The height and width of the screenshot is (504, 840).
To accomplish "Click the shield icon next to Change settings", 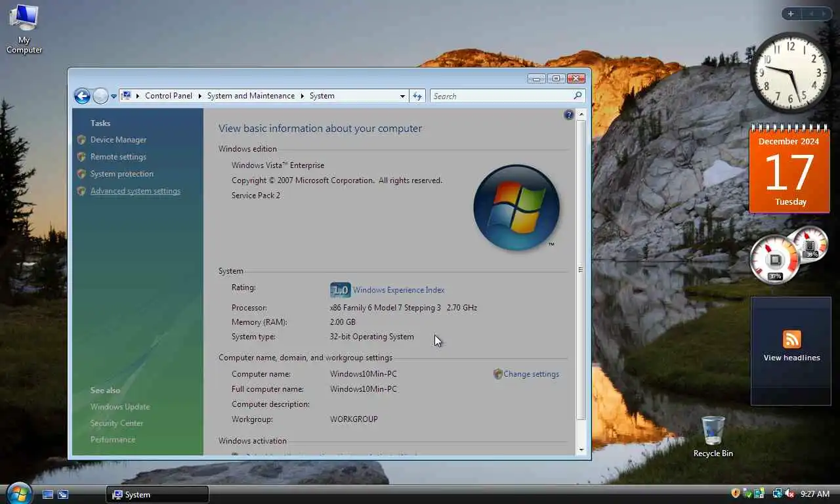I will (497, 374).
